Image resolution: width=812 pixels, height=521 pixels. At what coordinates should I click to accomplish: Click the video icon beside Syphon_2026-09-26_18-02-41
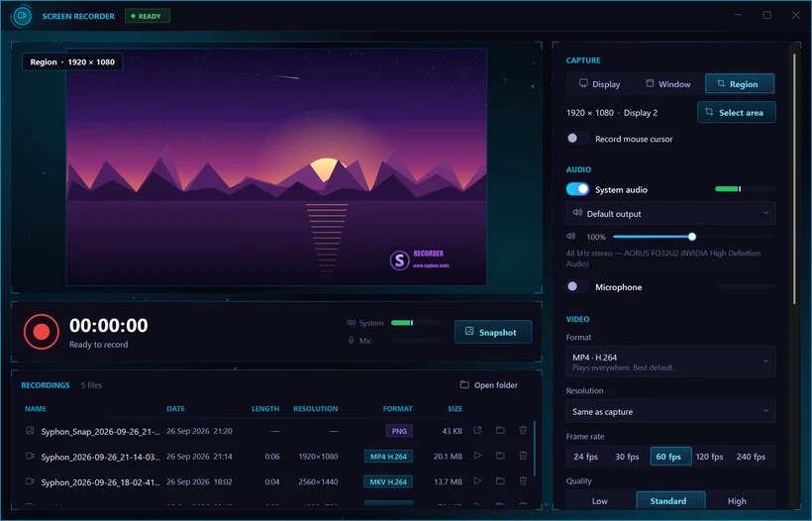tap(30, 481)
